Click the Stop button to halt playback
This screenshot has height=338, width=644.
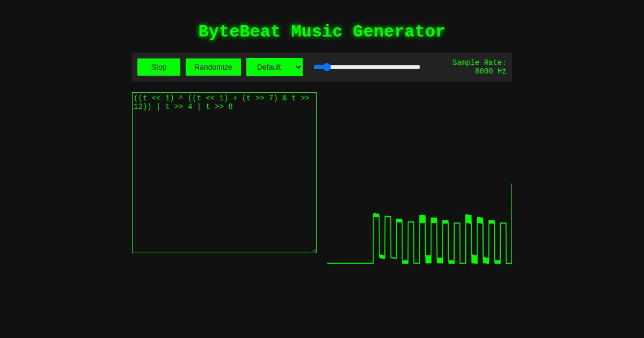(159, 67)
